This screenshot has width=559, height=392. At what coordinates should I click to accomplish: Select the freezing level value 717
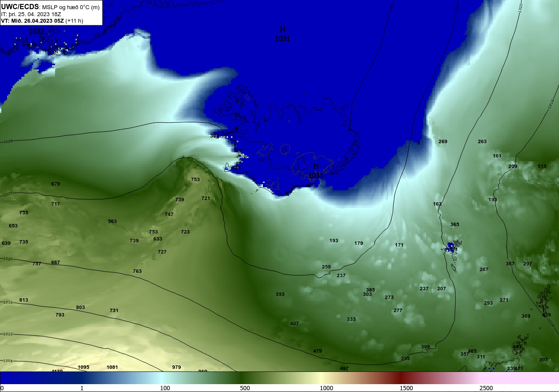pyautogui.click(x=55, y=204)
